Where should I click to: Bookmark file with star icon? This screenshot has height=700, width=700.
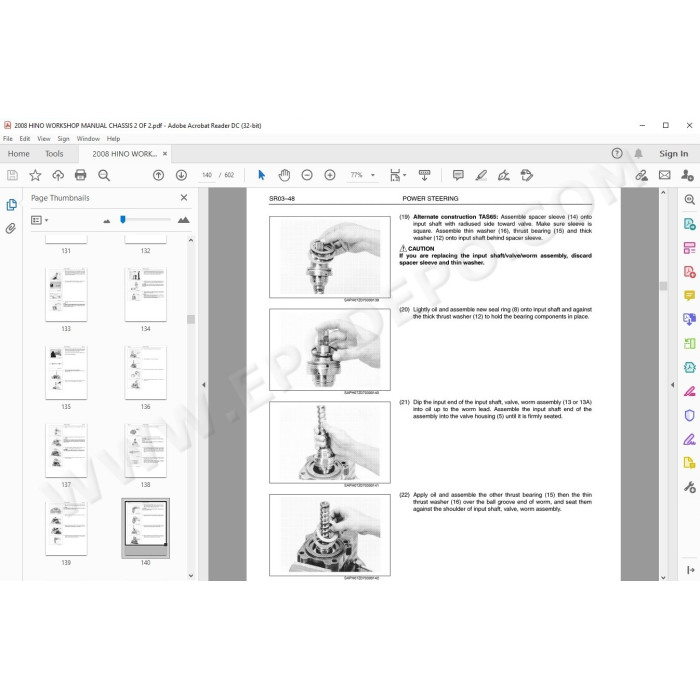pos(35,175)
